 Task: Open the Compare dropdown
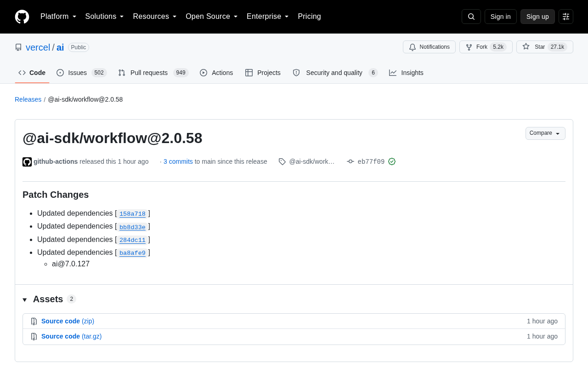pyautogui.click(x=545, y=133)
